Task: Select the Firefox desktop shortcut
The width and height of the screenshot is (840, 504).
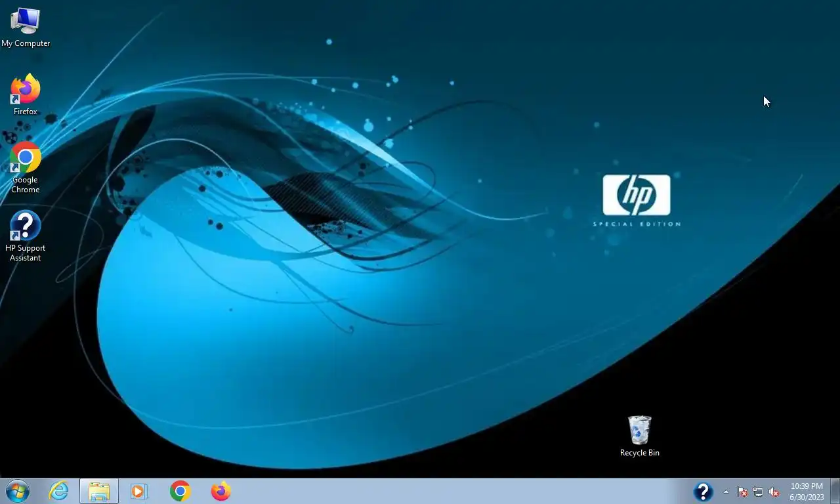Action: [x=26, y=95]
